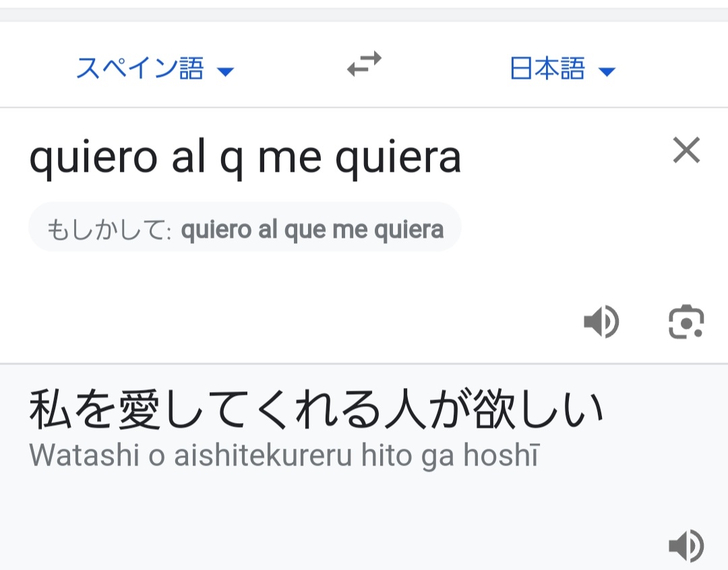The width and height of the screenshot is (728, 570).
Task: Tap the もしかして label in suggestion chip
Action: point(109,230)
